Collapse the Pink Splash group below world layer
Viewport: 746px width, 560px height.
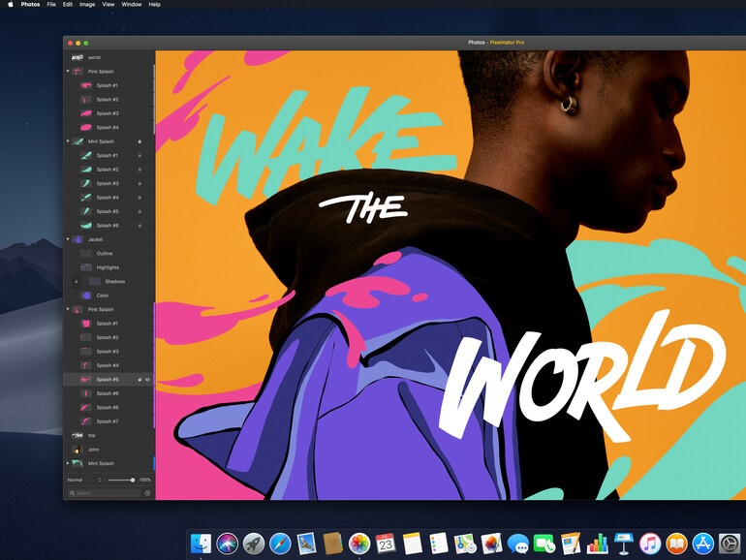(68, 72)
